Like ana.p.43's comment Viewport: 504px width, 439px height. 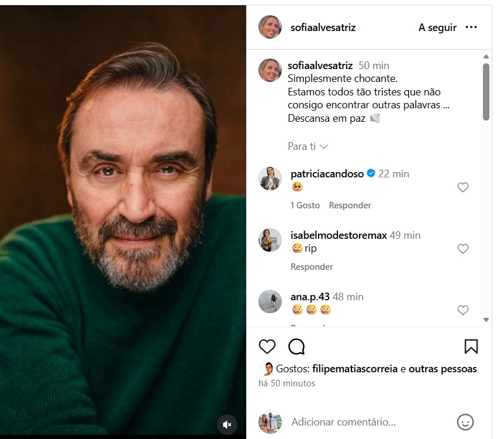(x=463, y=310)
